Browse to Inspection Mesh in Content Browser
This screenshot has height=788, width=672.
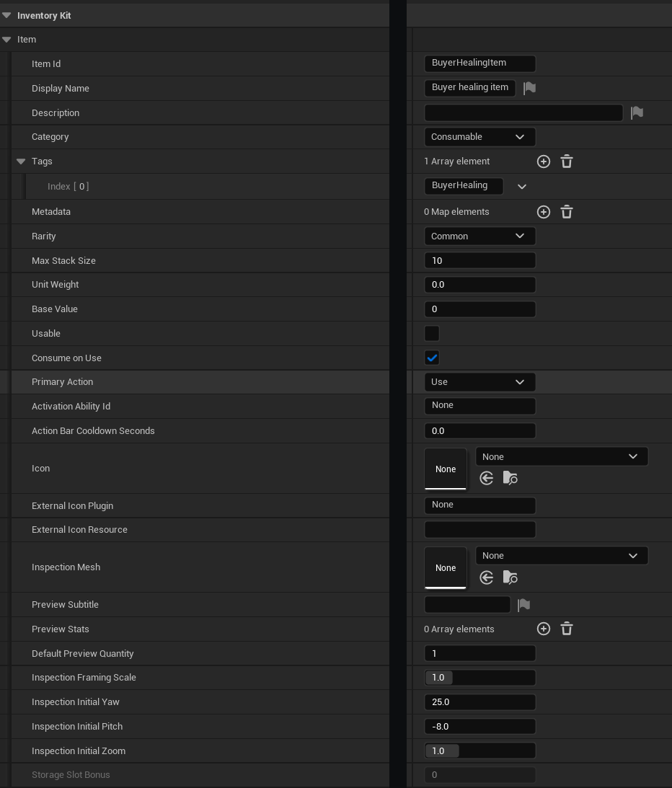(510, 577)
